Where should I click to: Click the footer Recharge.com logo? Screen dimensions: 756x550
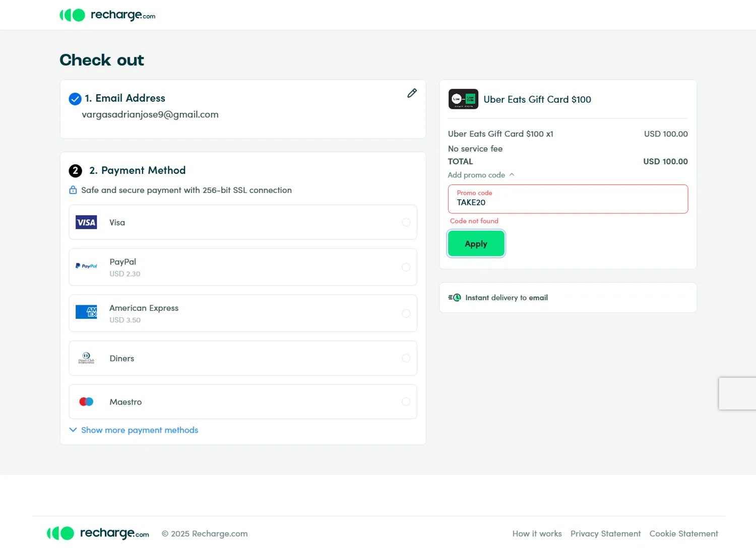pos(98,533)
